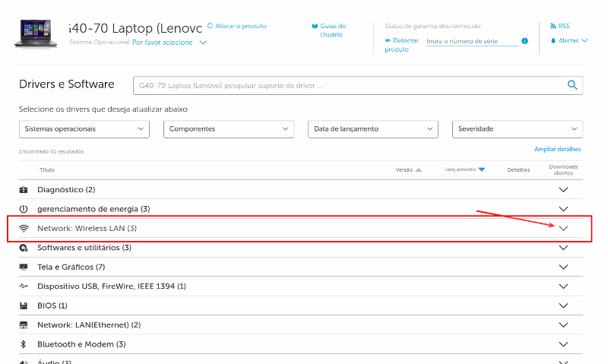Click the laptop product thumbnail
The image size is (608, 364).
pyautogui.click(x=36, y=34)
